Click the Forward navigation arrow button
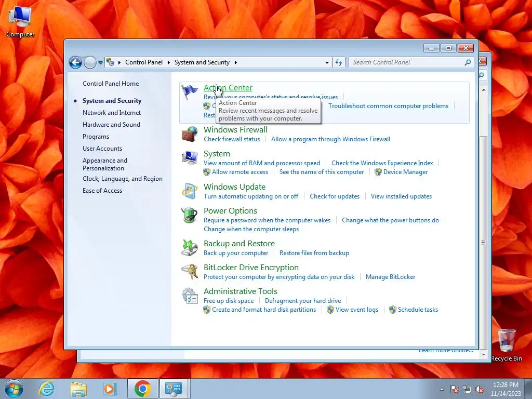Image resolution: width=532 pixels, height=399 pixels. click(x=90, y=62)
